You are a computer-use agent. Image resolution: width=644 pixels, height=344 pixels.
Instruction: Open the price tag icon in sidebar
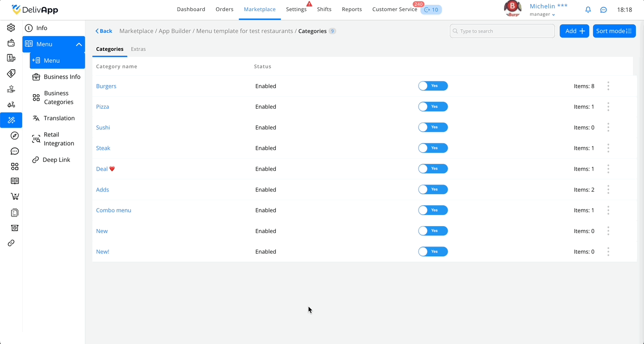tap(11, 74)
